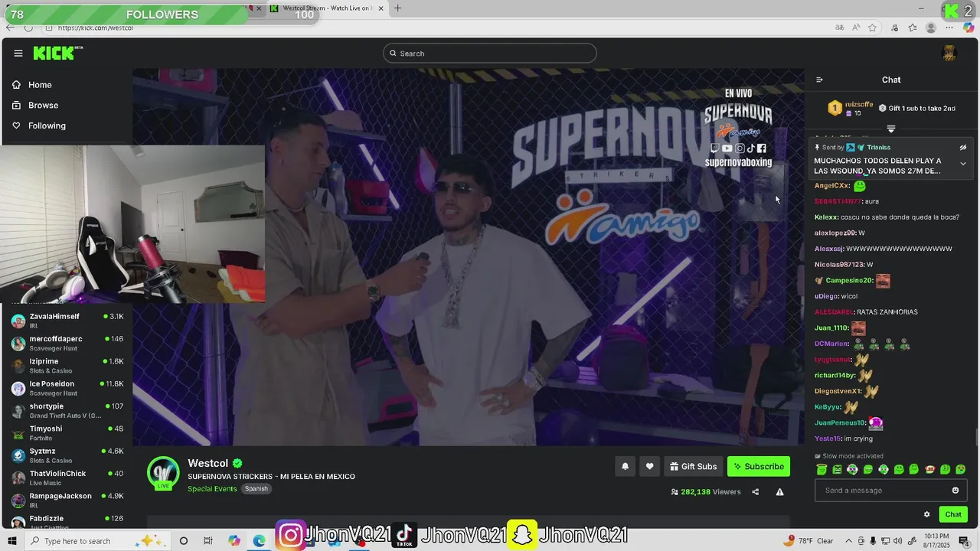The width and height of the screenshot is (980, 551).
Task: Click the green Subscribe button
Action: pos(759,467)
